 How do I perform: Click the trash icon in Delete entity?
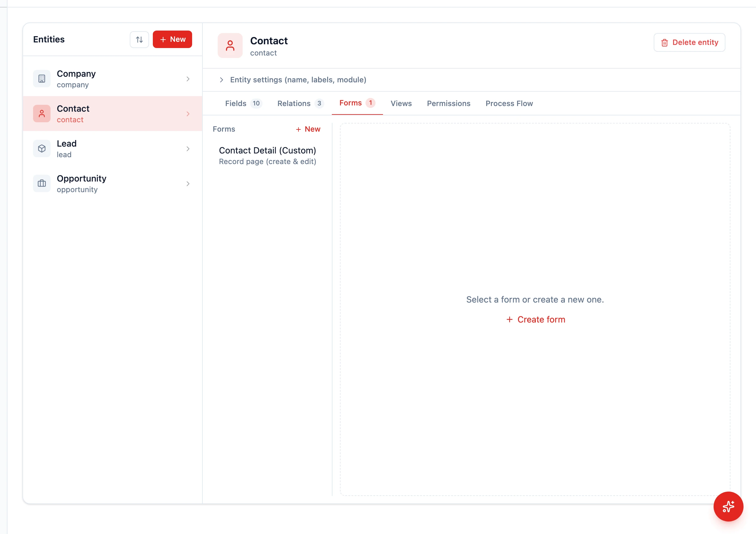coord(665,43)
